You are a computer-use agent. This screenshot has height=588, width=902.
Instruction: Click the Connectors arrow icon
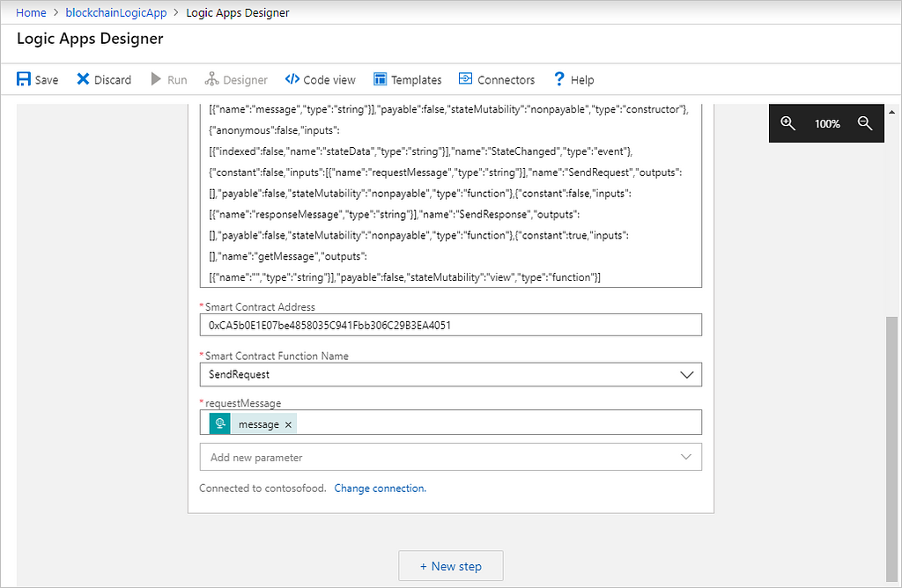[466, 79]
